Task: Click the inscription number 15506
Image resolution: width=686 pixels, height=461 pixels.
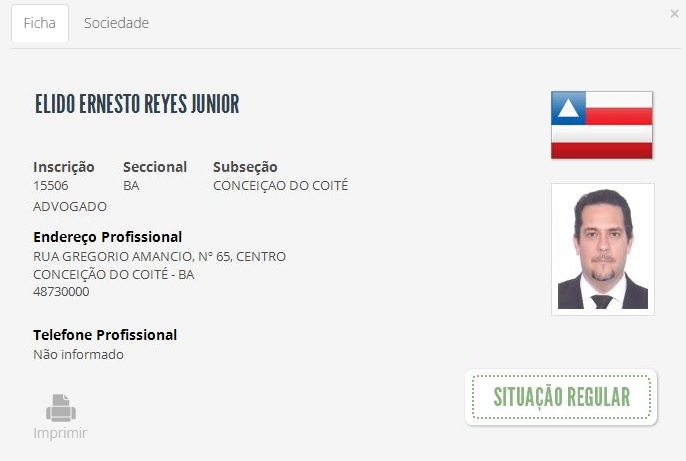Action: tap(50, 186)
